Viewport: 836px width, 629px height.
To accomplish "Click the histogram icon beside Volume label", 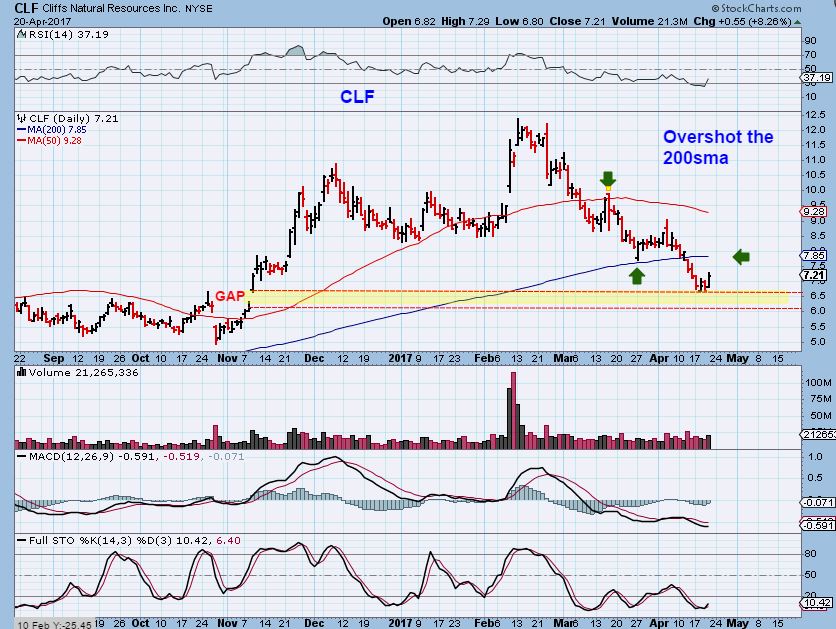I will (22, 372).
